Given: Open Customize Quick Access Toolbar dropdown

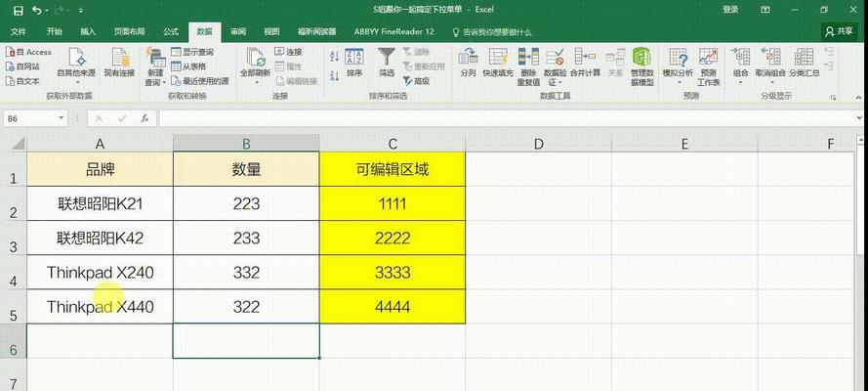Looking at the screenshot, I should tap(81, 11).
